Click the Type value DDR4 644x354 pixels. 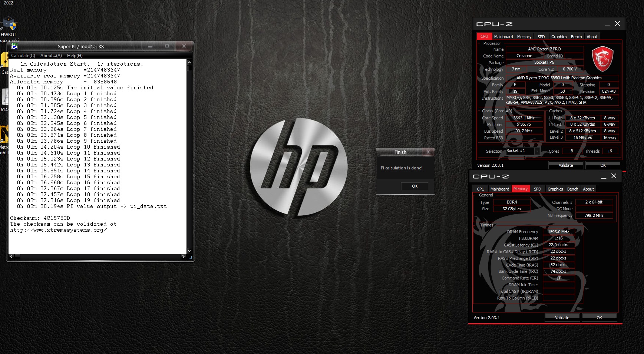pos(512,202)
